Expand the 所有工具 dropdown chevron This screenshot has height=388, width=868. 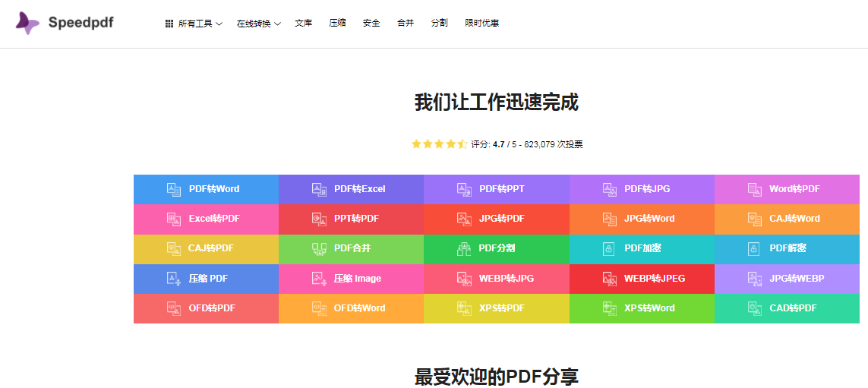[219, 24]
